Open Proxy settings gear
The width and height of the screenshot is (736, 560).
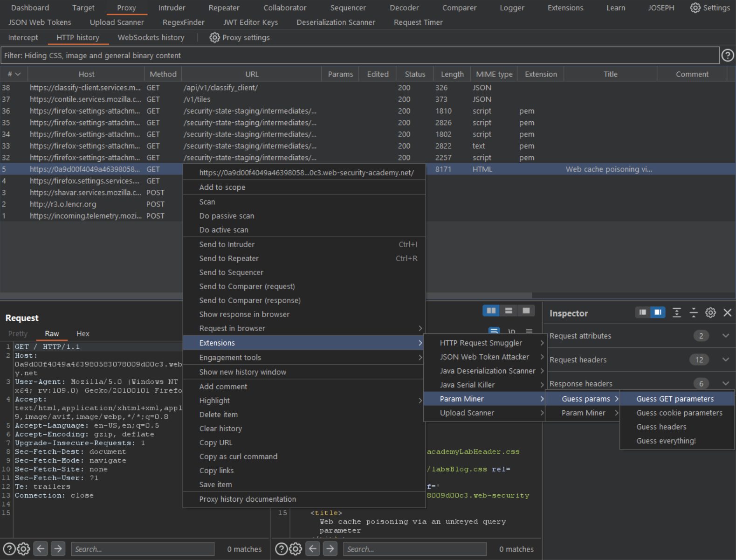point(214,38)
